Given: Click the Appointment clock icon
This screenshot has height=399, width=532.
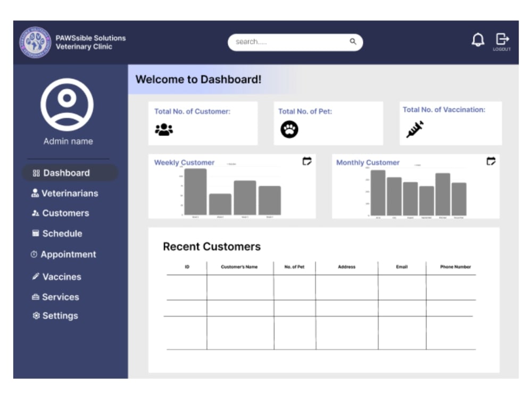Looking at the screenshot, I should click(x=34, y=254).
